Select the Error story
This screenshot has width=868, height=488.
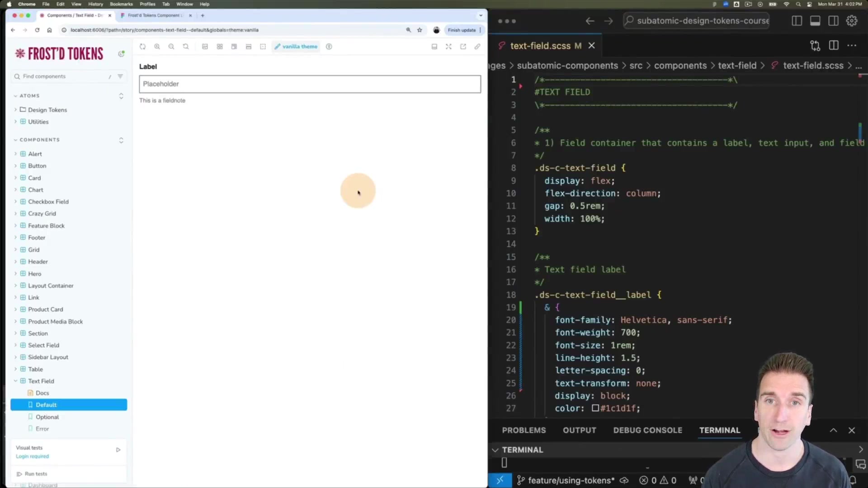[42, 429]
